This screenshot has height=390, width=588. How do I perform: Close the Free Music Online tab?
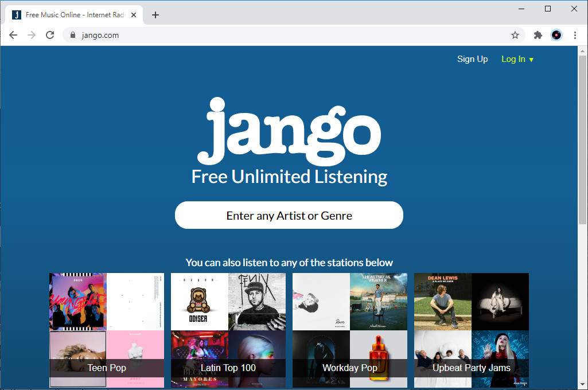click(134, 15)
